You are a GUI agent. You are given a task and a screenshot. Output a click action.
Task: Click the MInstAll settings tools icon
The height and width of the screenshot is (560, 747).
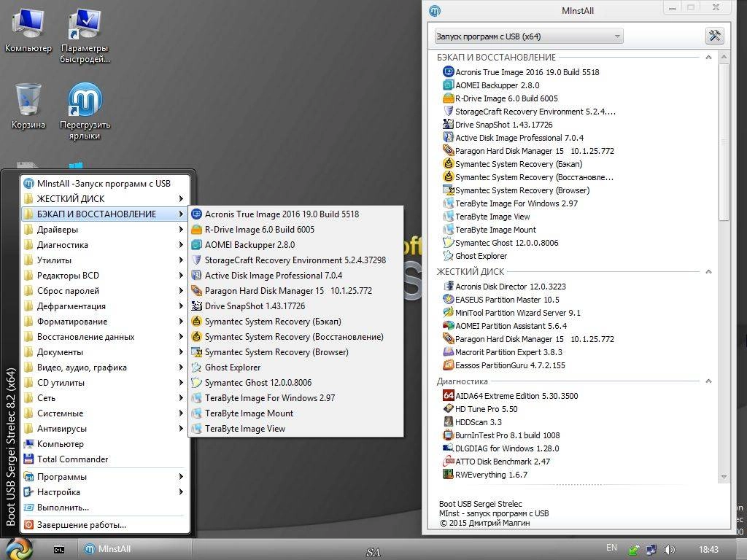pyautogui.click(x=715, y=36)
